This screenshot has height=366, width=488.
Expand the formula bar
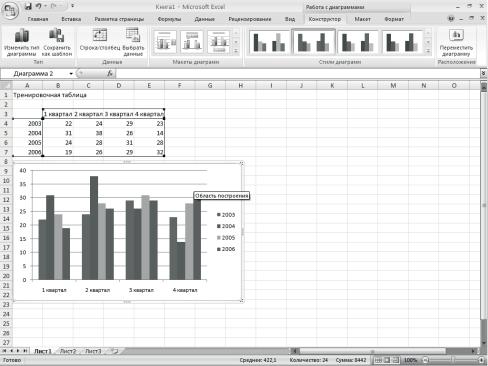pyautogui.click(x=483, y=73)
